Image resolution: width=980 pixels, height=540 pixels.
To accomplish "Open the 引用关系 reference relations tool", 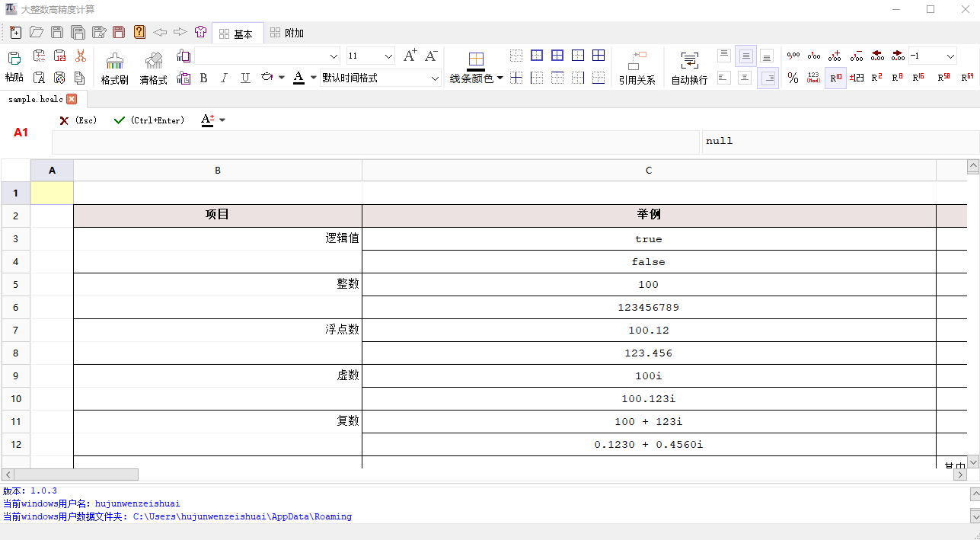I will (637, 69).
